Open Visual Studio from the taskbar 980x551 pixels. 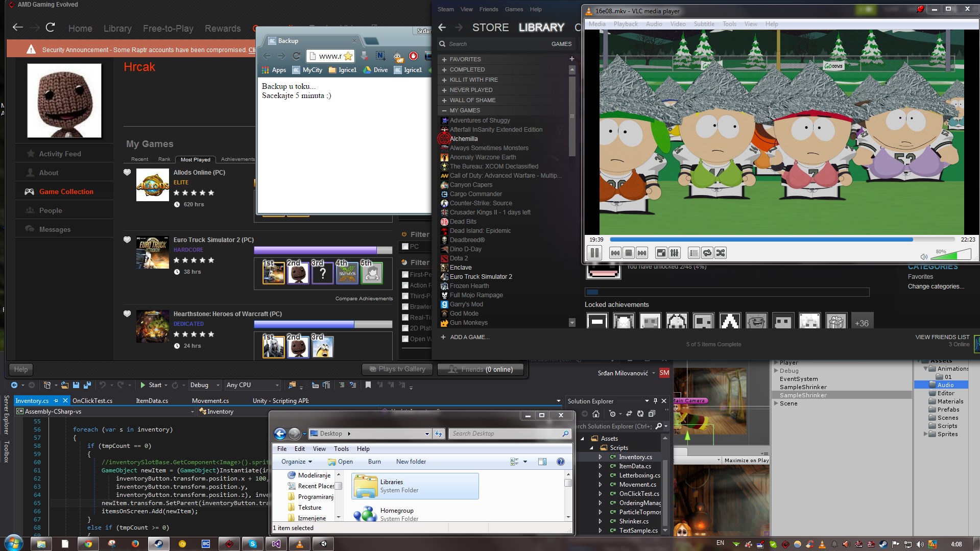[276, 544]
